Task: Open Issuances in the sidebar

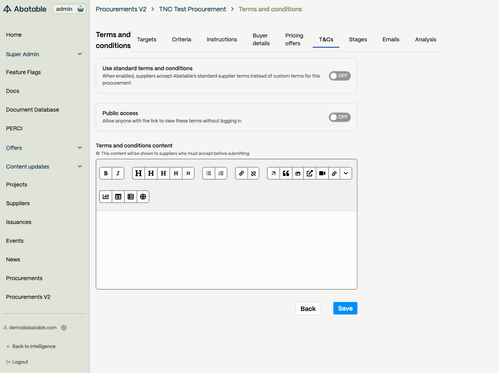Action: (x=18, y=222)
